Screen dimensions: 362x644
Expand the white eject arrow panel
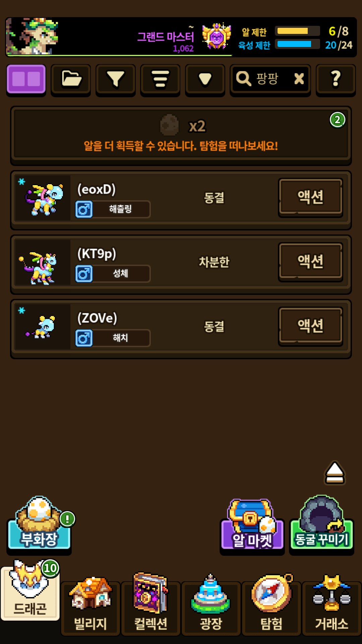(x=335, y=473)
